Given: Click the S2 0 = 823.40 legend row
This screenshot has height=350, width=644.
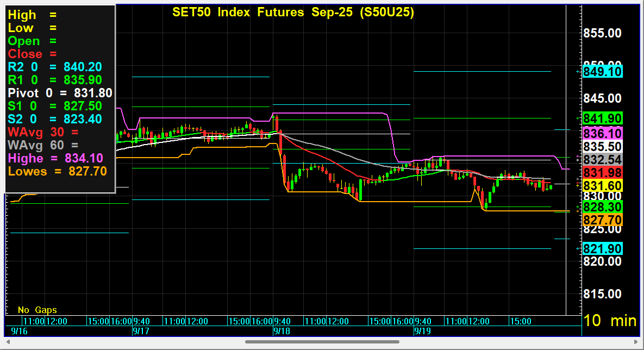Looking at the screenshot, I should click(x=55, y=119).
